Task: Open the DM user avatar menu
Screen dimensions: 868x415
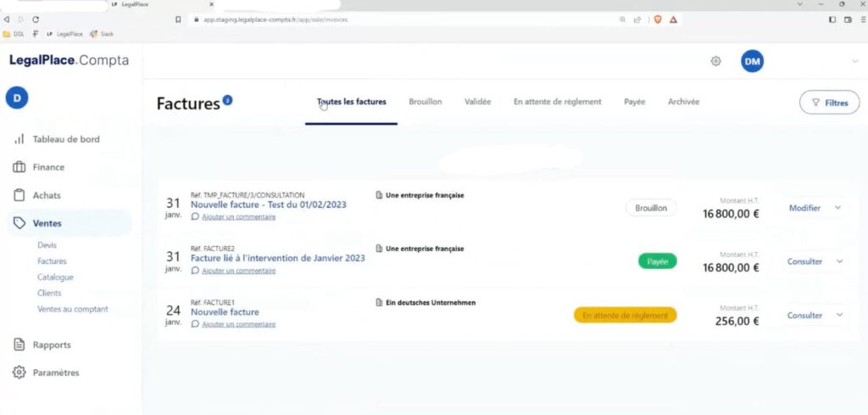Action: [x=753, y=61]
